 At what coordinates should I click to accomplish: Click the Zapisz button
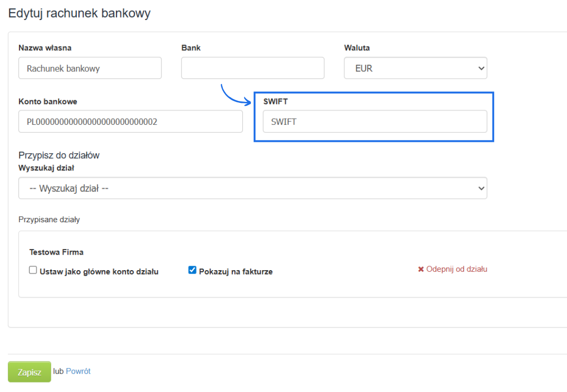click(x=29, y=372)
